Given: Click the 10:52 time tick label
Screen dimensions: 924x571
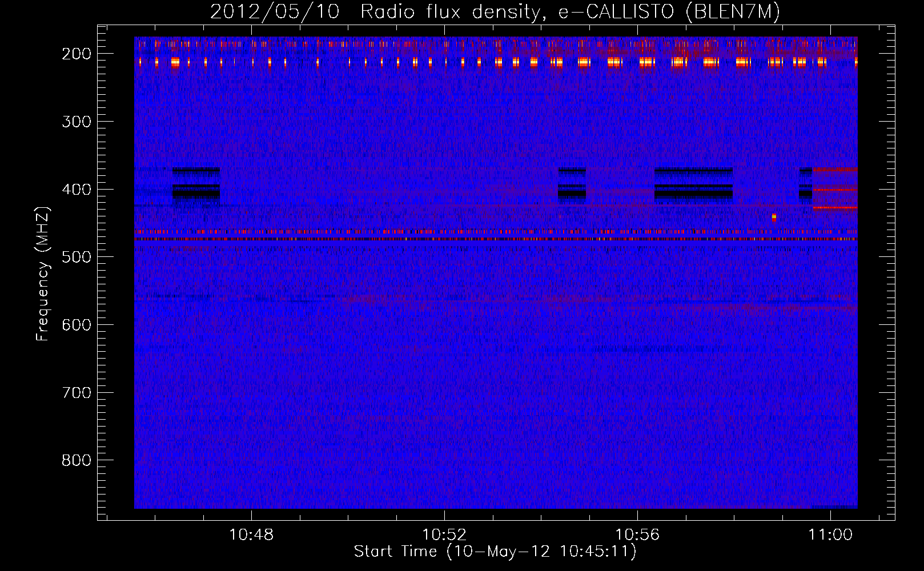Looking at the screenshot, I should tap(444, 535).
